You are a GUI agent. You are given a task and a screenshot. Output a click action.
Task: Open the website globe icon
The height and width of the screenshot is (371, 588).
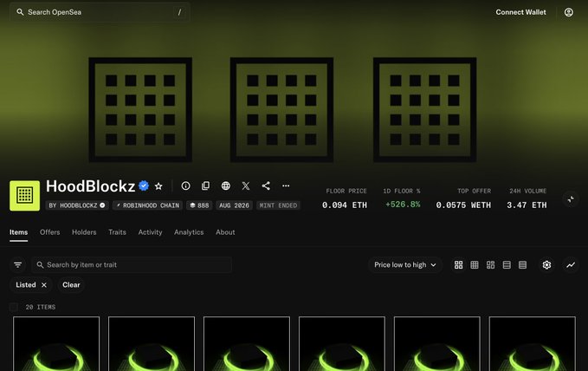pyautogui.click(x=226, y=185)
